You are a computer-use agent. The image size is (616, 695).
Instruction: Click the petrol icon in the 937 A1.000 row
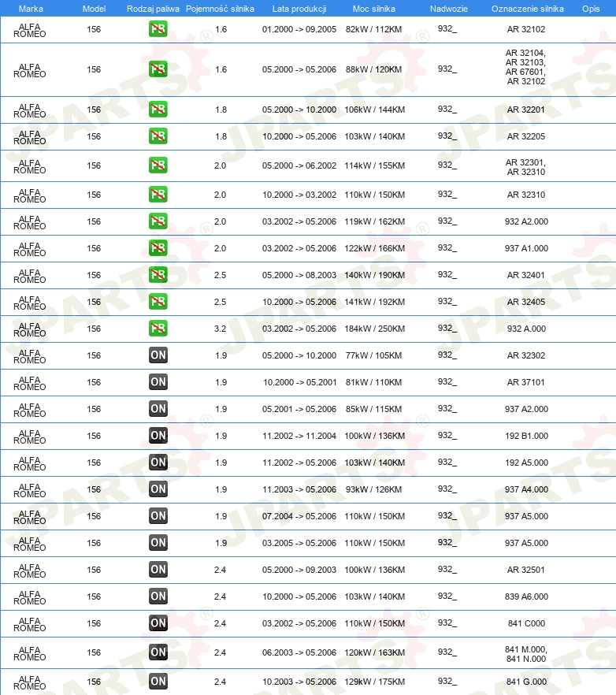coord(158,248)
